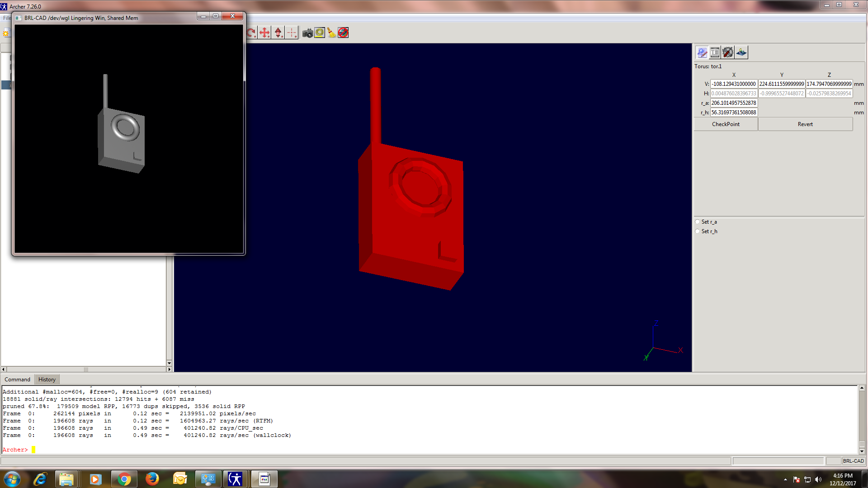The width and height of the screenshot is (868, 488).
Task: Click the H X-direction field 0.004876028396733
Action: [x=734, y=94]
